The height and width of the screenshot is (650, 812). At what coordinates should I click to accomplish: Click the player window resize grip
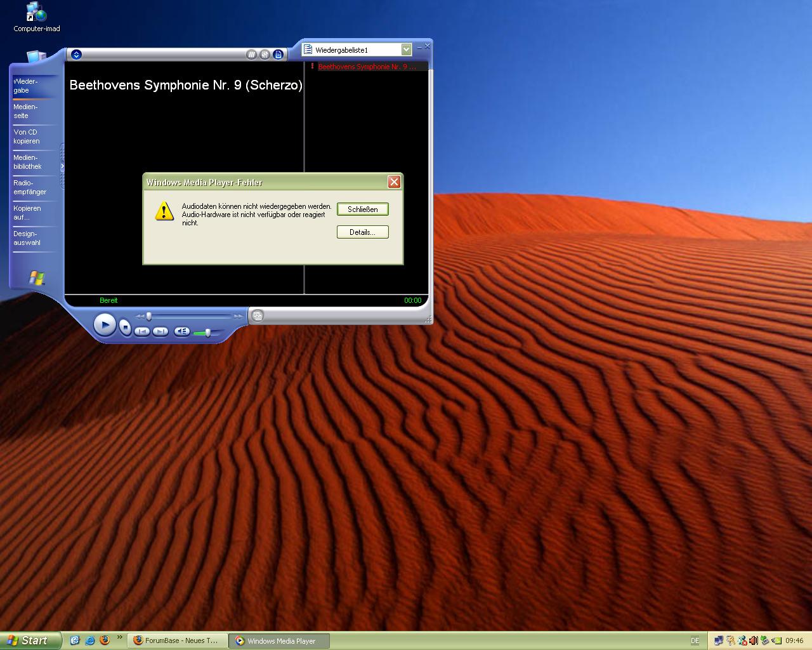pos(428,319)
